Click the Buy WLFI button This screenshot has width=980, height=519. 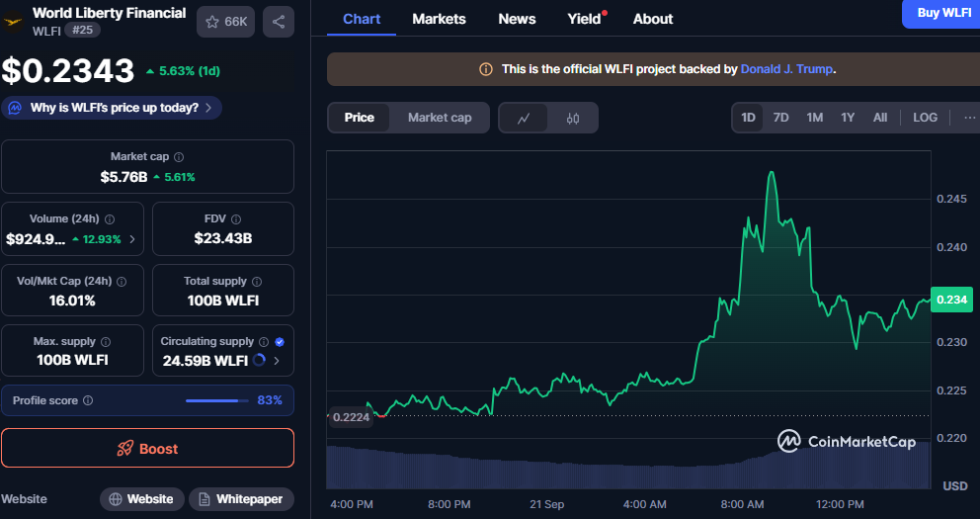941,13
